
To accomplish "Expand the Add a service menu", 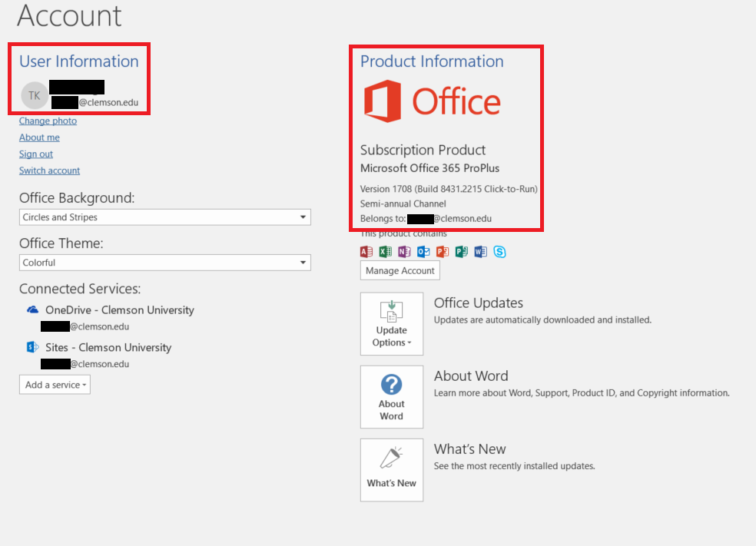I will [x=55, y=385].
